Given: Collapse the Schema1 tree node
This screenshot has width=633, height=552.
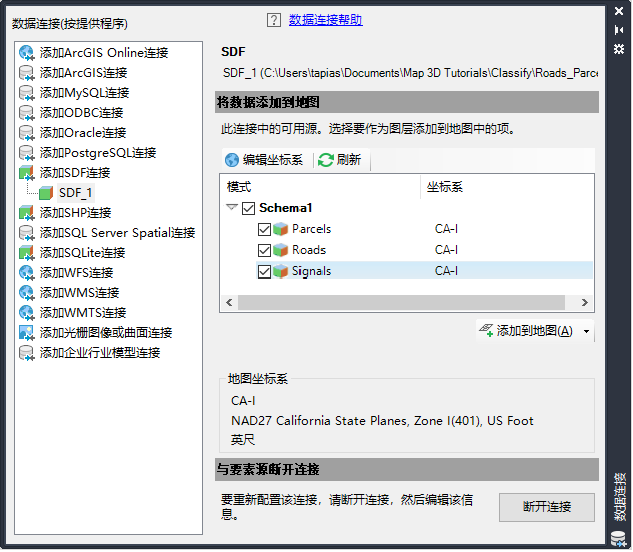Looking at the screenshot, I should click(x=232, y=208).
